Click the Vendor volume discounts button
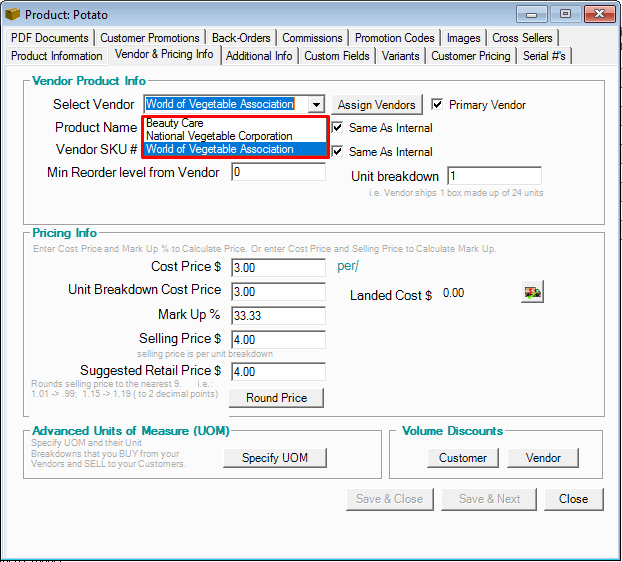Screen dimensions: 622x562 click(x=543, y=458)
